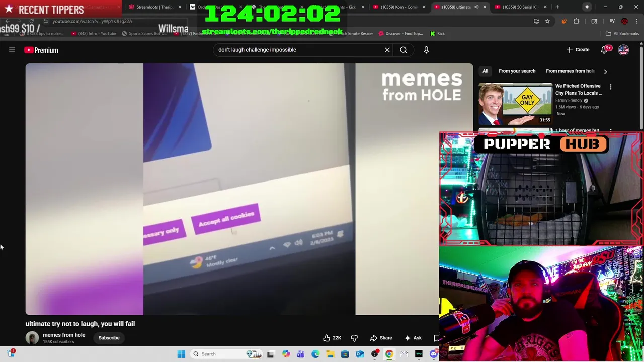Open the 'GAY ONLY' sign video thumbnail
Screen dimensions: 644x362
coord(515,104)
